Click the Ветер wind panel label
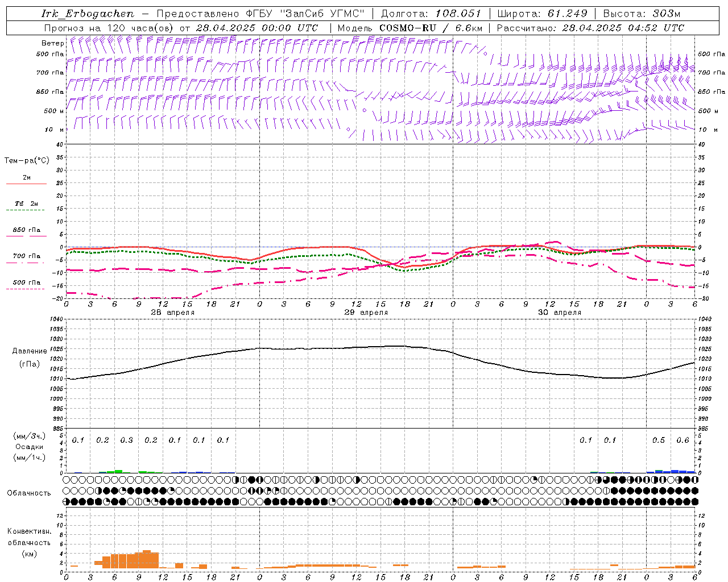 (x=52, y=43)
